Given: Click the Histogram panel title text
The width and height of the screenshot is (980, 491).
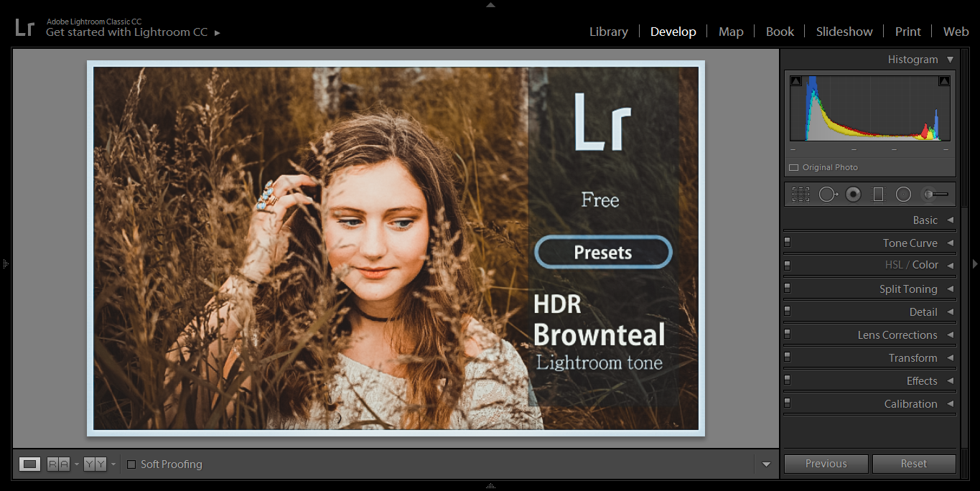Looking at the screenshot, I should pyautogui.click(x=913, y=60).
